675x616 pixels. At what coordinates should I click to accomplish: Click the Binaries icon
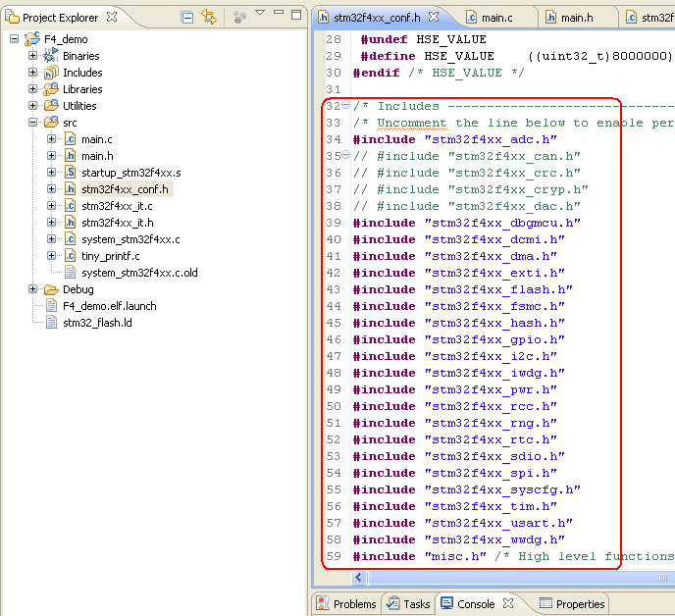pyautogui.click(x=51, y=55)
